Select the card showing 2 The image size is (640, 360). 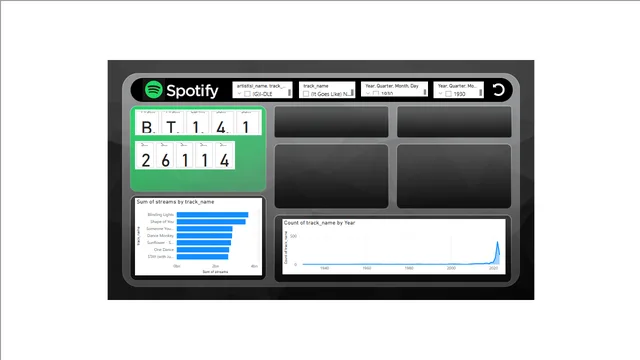click(x=145, y=155)
